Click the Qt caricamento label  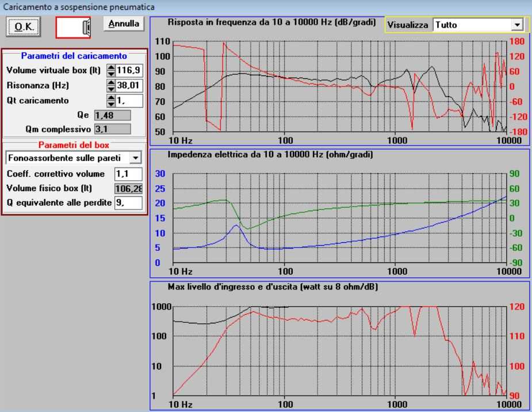37,101
